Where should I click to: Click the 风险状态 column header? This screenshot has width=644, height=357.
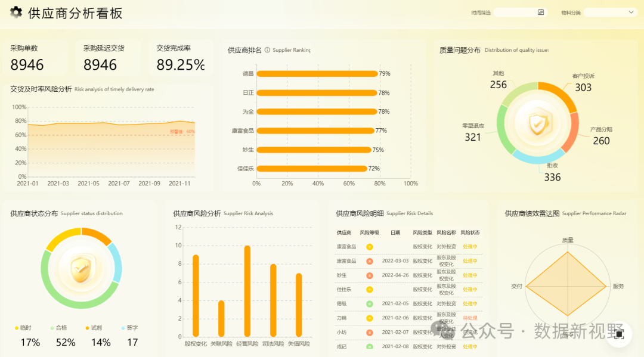[x=470, y=232]
